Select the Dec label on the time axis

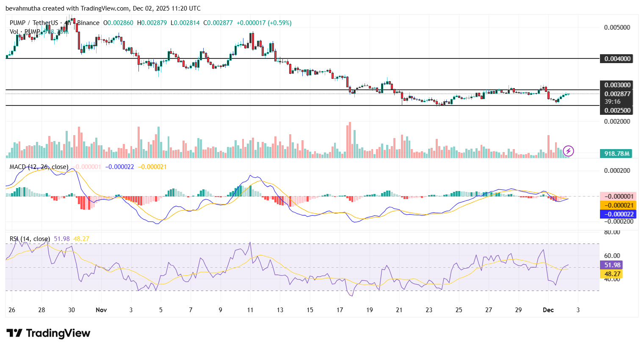[x=548, y=310]
